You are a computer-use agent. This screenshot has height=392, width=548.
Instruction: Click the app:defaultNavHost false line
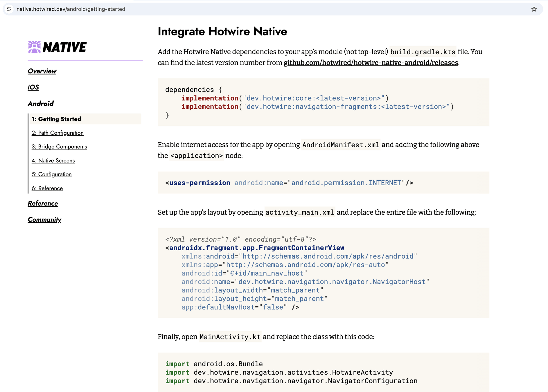[x=240, y=307]
